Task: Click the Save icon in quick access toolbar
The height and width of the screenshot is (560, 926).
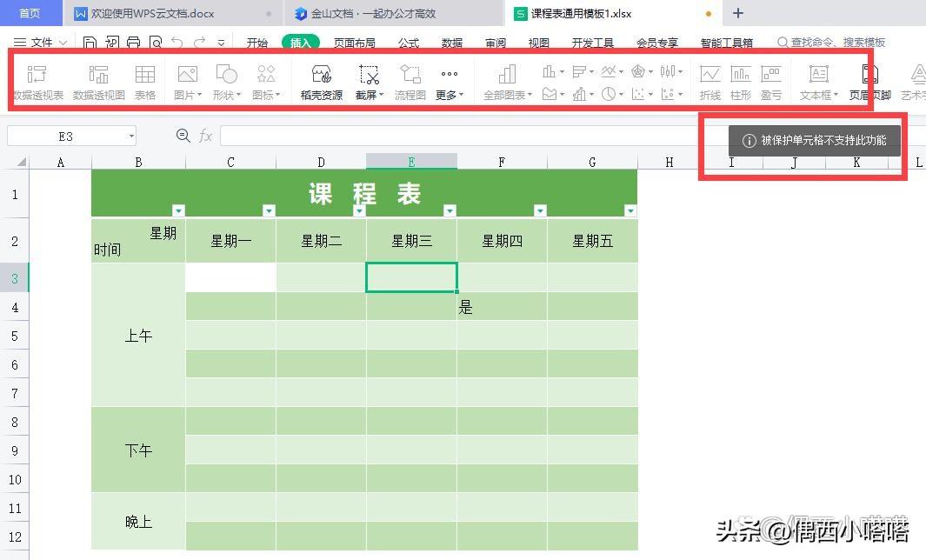Action: click(90, 42)
